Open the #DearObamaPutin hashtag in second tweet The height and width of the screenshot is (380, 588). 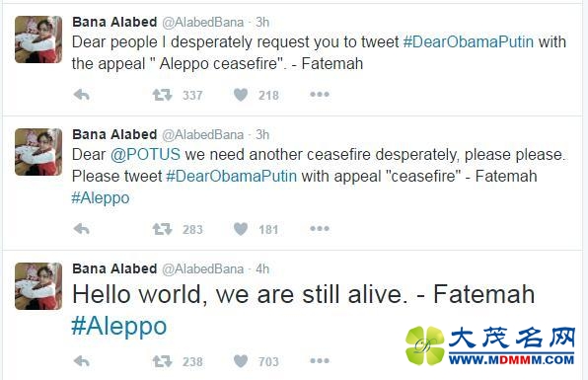tap(232, 177)
